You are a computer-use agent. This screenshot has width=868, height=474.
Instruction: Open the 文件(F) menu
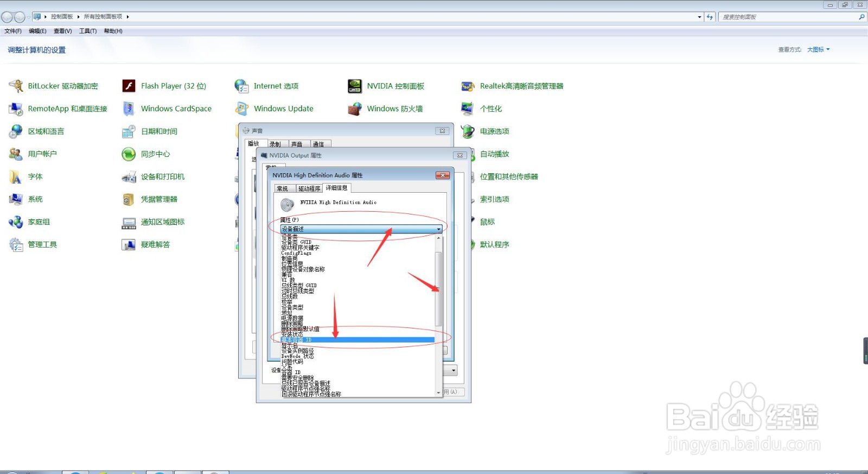click(x=13, y=31)
